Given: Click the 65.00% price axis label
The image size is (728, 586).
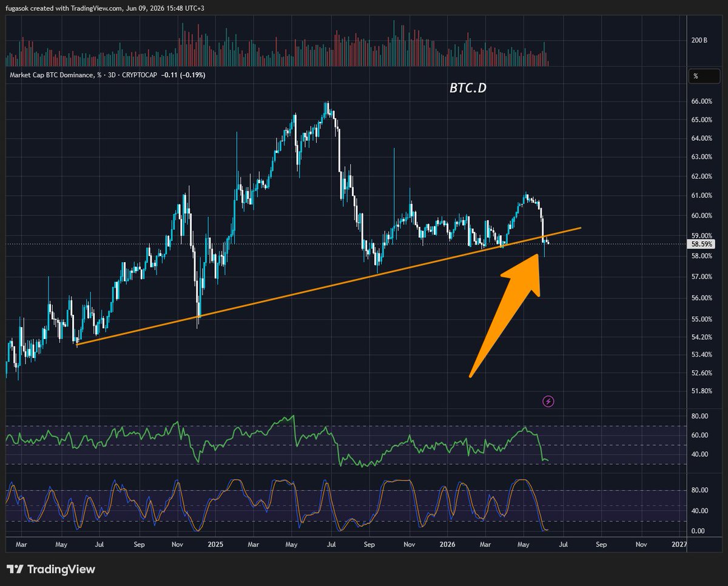Looking at the screenshot, I should pyautogui.click(x=702, y=120).
